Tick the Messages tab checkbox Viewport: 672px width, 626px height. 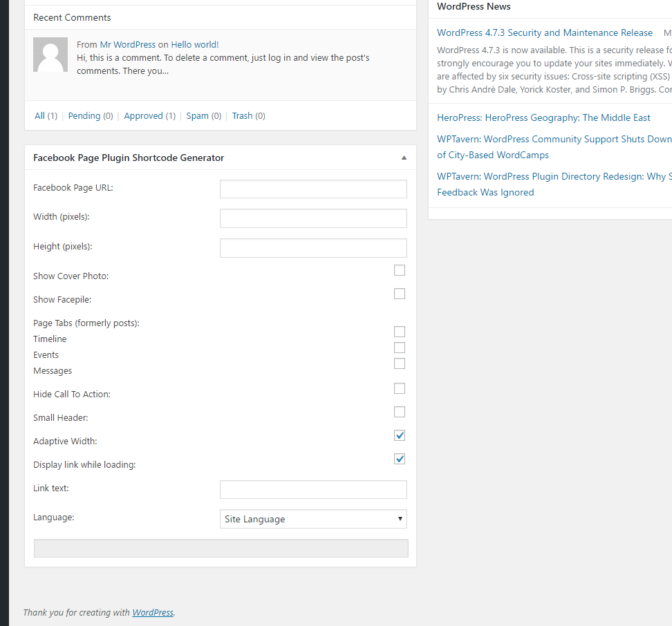(400, 363)
